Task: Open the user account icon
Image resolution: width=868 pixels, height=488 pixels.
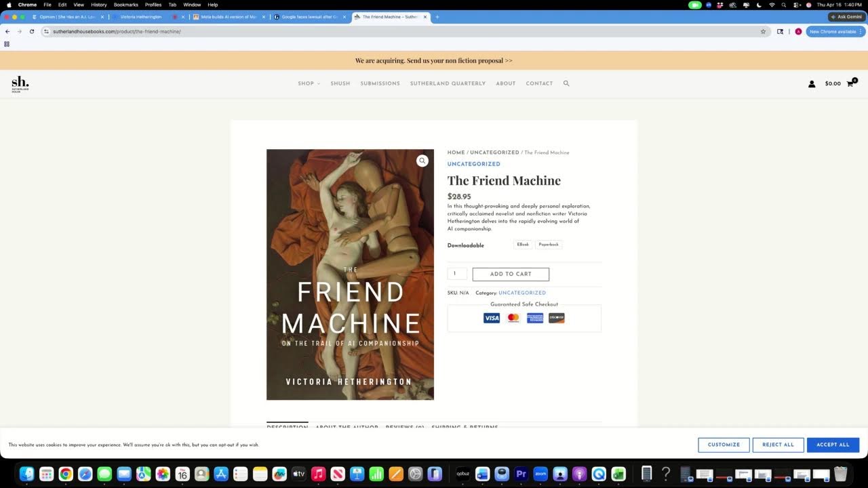Action: [x=812, y=84]
